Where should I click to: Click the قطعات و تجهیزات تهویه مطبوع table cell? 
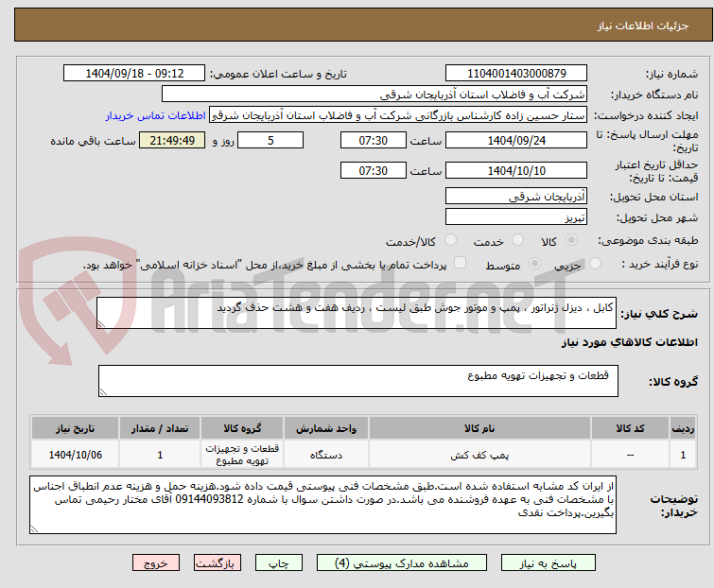click(242, 455)
